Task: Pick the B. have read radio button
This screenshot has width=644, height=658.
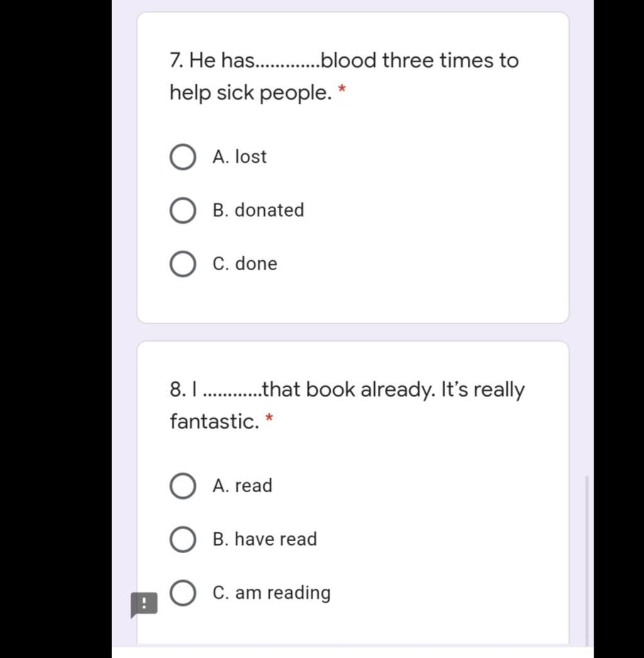Action: (x=182, y=539)
